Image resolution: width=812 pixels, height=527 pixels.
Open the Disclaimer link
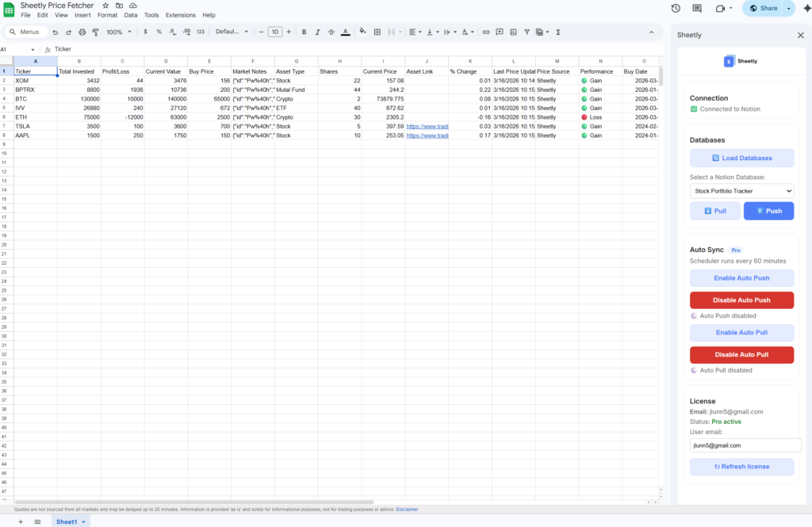click(407, 510)
